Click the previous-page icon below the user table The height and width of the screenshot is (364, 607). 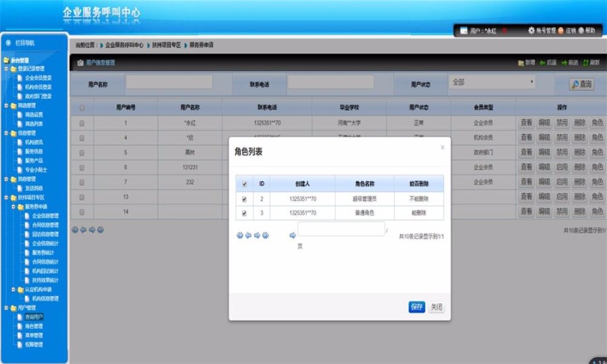coord(83,230)
